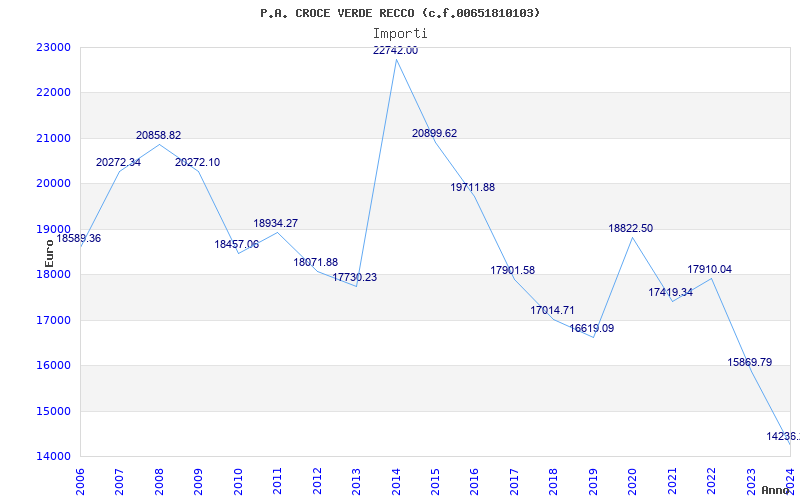Click the x-axis year 2006
Screen dimensions: 800x500
click(x=80, y=481)
